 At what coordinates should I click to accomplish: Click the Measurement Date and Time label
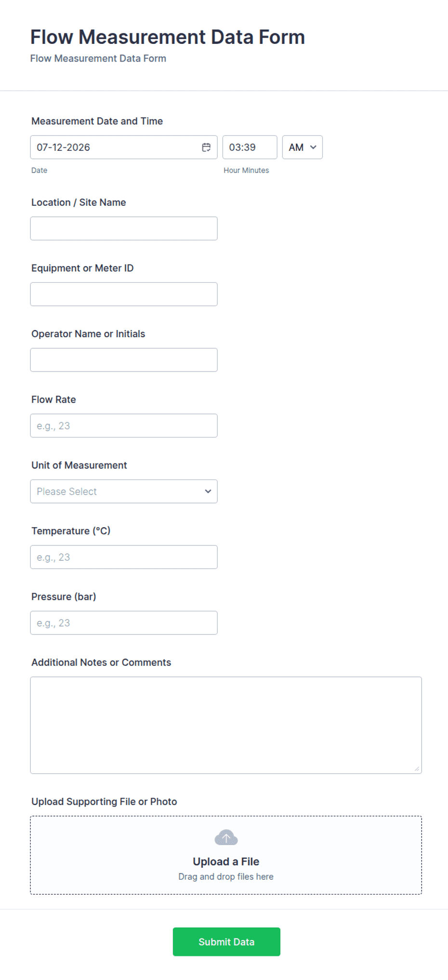pos(97,121)
